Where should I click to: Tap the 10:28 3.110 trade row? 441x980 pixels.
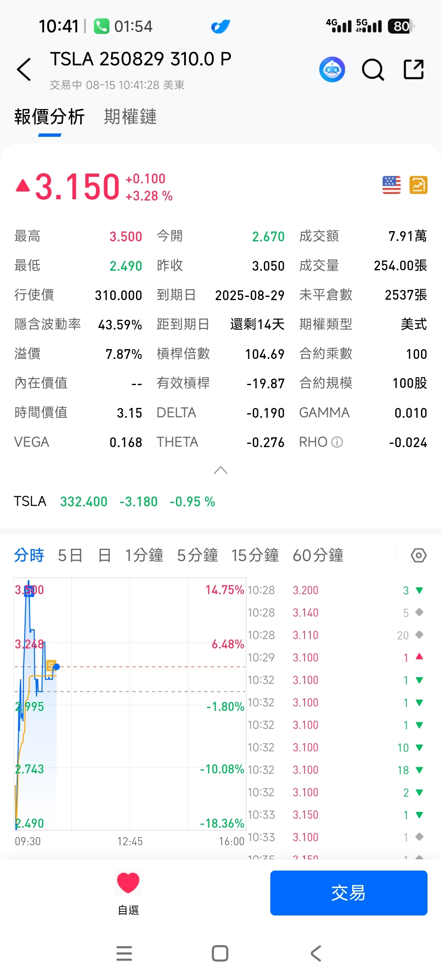tap(336, 635)
